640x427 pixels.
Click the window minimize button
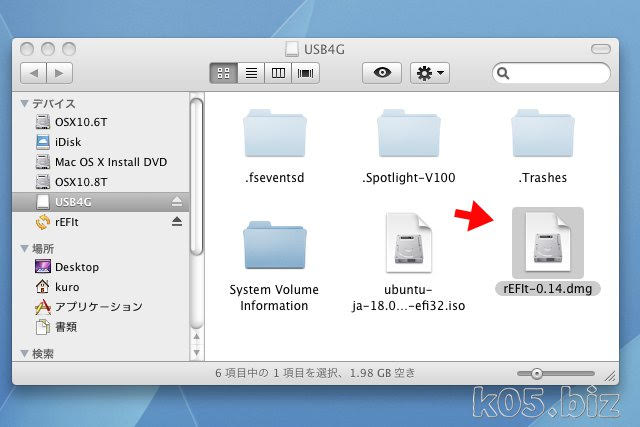pos(48,49)
